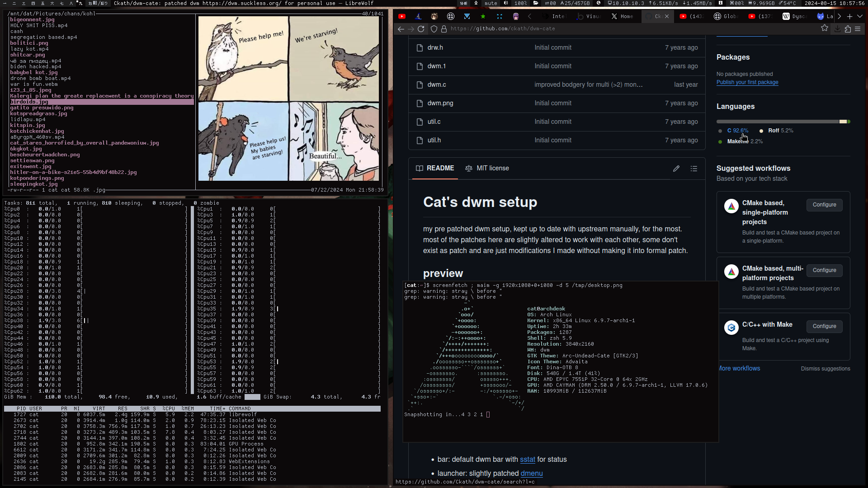This screenshot has height=488, width=868.
Task: Click the address bar URL field
Action: [x=588, y=28]
